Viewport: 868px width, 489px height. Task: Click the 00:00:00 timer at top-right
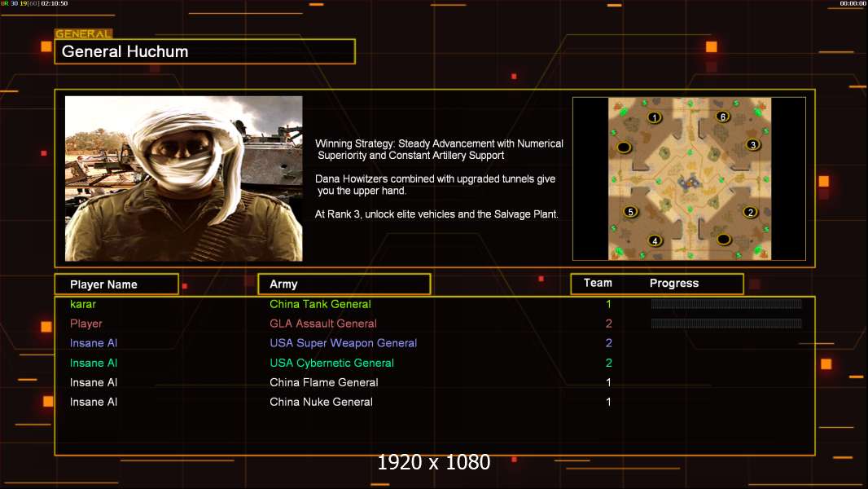853,3
